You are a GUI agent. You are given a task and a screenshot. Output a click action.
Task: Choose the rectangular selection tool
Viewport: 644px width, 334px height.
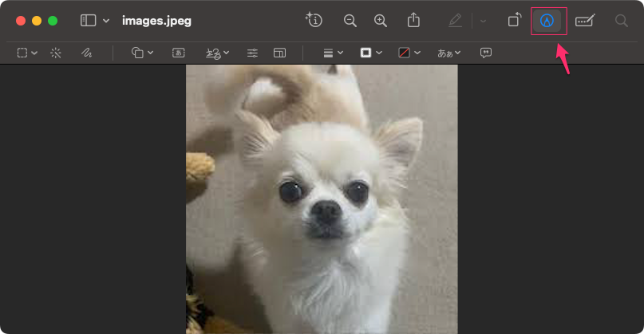pos(22,53)
